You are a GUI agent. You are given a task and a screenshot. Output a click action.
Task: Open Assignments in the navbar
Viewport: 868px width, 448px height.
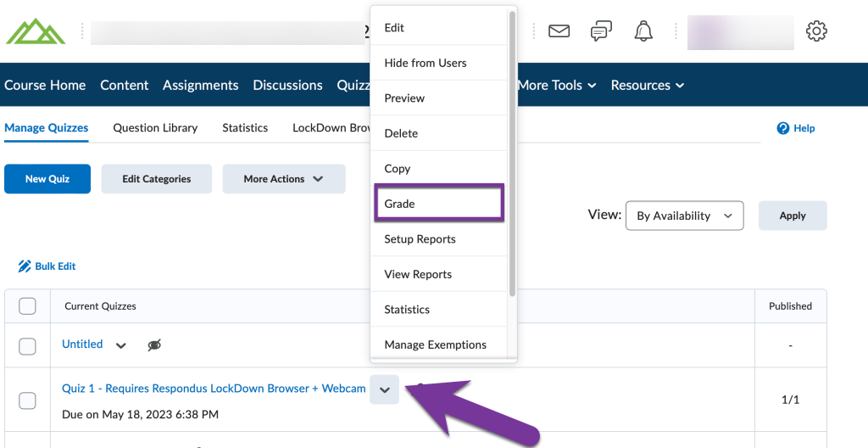coord(200,86)
